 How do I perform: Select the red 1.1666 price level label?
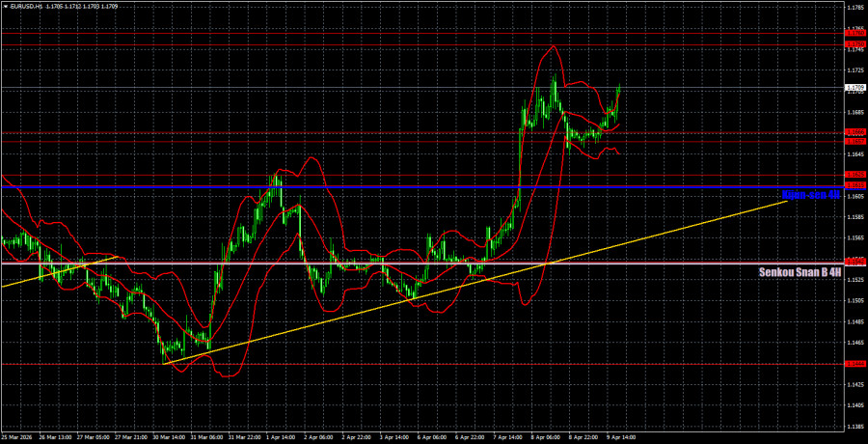(x=855, y=132)
